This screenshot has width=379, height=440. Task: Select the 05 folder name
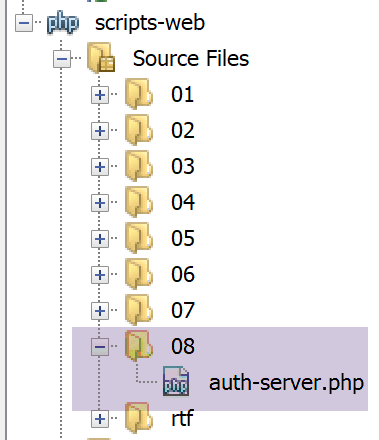pyautogui.click(x=183, y=239)
